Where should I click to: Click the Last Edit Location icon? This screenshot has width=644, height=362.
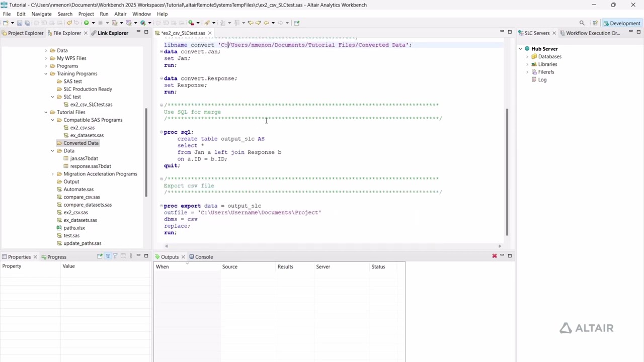pos(251,23)
